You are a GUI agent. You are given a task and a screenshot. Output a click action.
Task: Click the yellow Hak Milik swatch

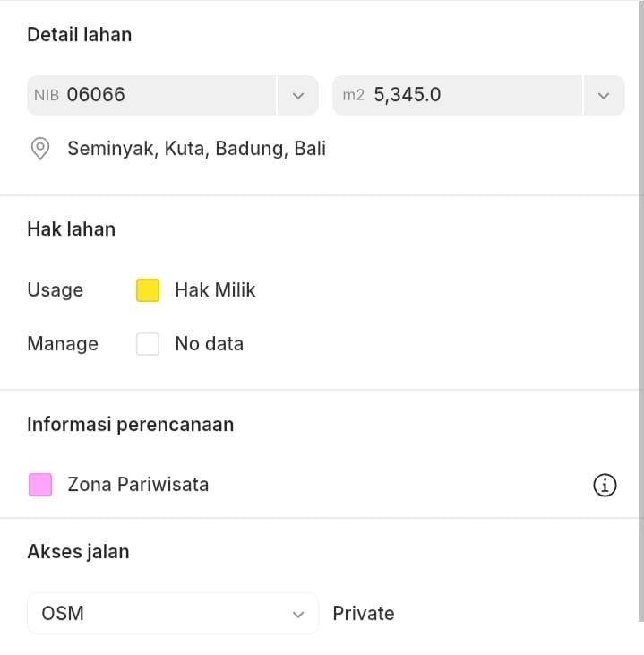tap(148, 290)
